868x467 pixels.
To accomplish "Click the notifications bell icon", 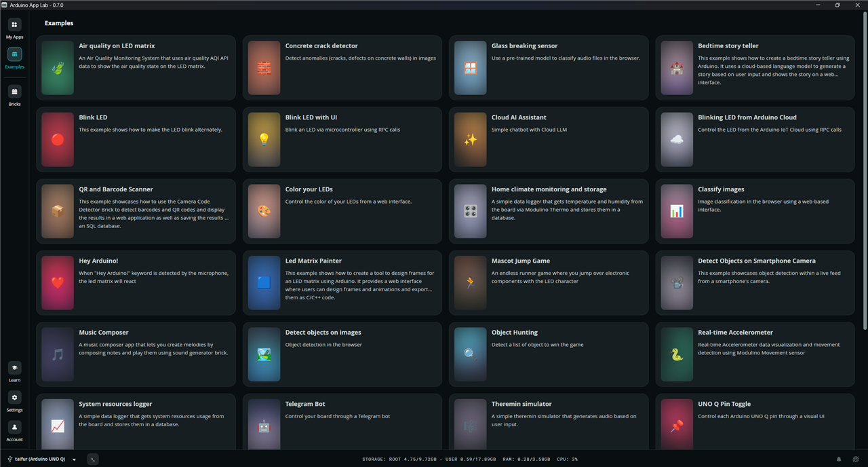I will tap(839, 460).
